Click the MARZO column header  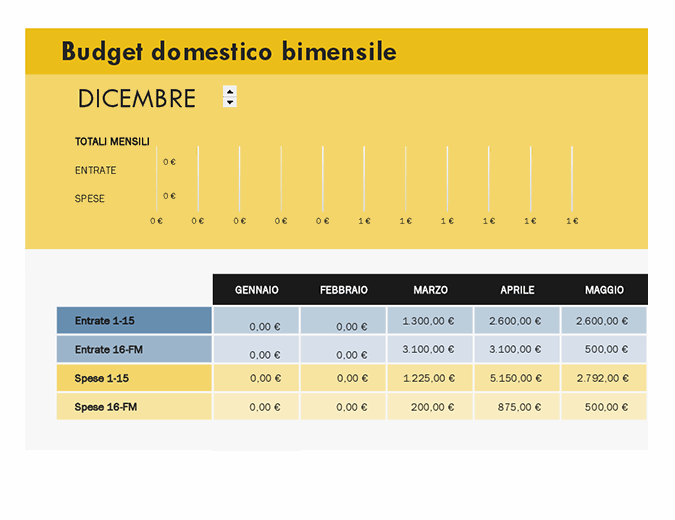430,290
